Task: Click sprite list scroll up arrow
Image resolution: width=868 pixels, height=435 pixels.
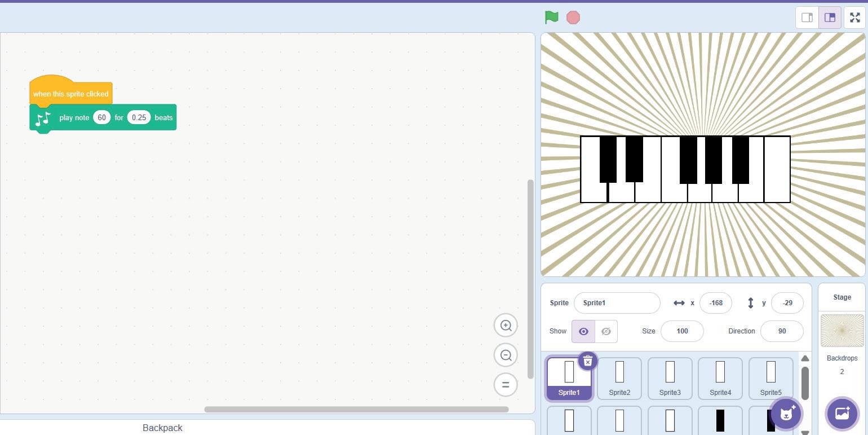Action: point(805,359)
